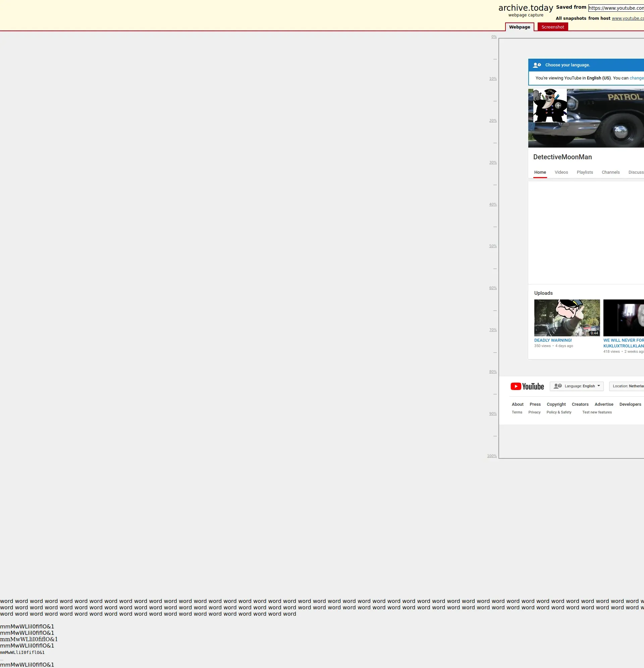
Task: Open the Videos channel tab
Action: (561, 172)
